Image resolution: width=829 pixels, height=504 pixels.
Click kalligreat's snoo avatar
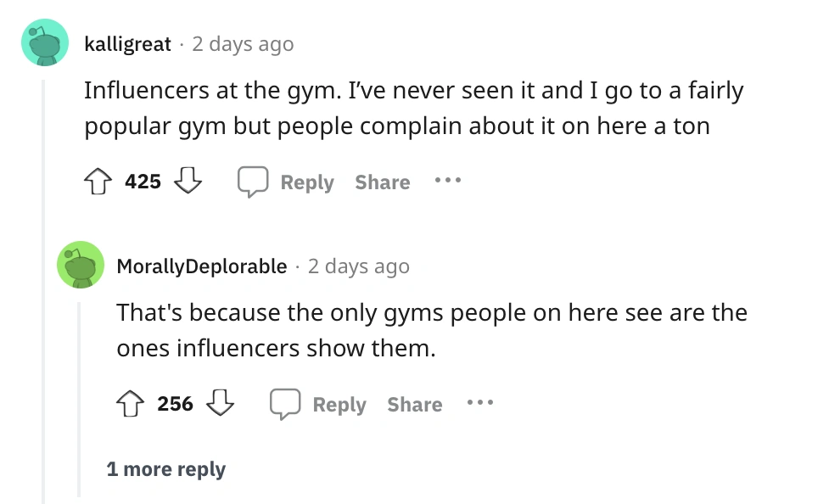point(44,42)
